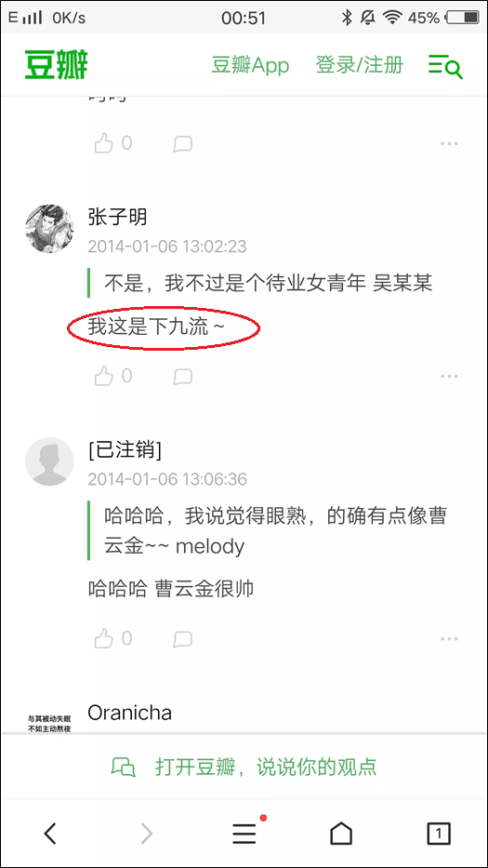Open the 豆瓣App link

pyautogui.click(x=250, y=65)
